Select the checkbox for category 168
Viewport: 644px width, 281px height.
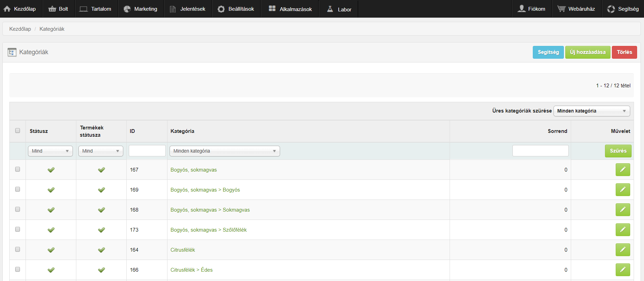[x=18, y=209]
